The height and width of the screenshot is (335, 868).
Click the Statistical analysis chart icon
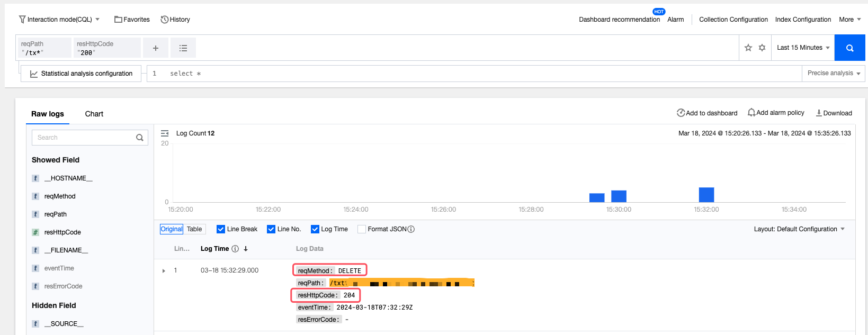pyautogui.click(x=34, y=74)
